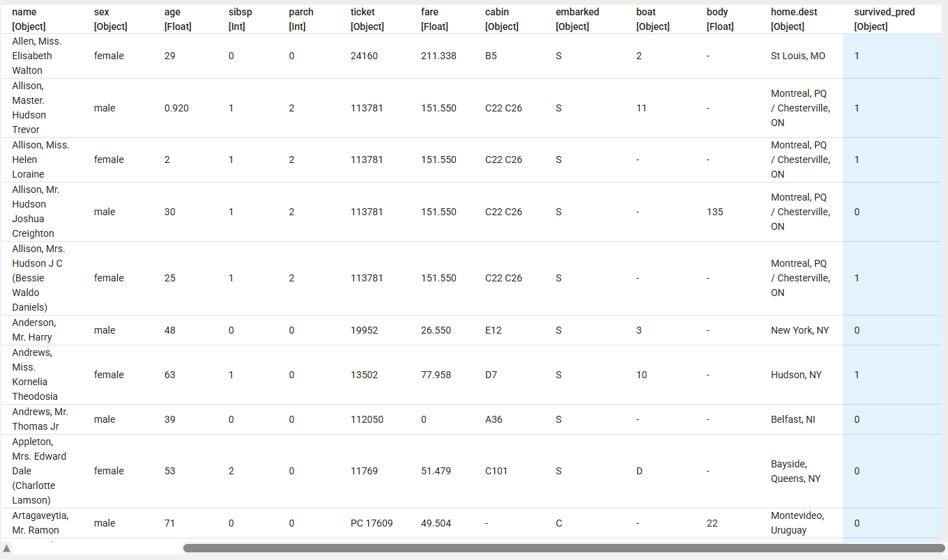This screenshot has width=948, height=560.
Task: Select the home.dest cell St Louis, MO
Action: (x=797, y=56)
